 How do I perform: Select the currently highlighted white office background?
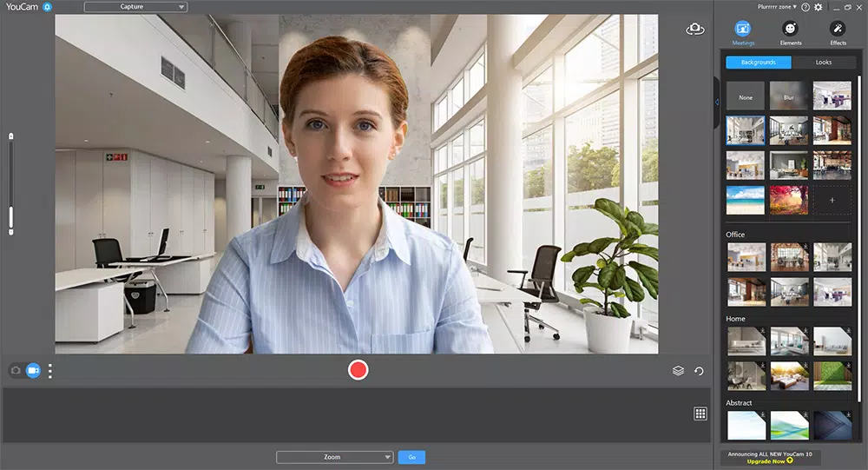click(x=745, y=130)
